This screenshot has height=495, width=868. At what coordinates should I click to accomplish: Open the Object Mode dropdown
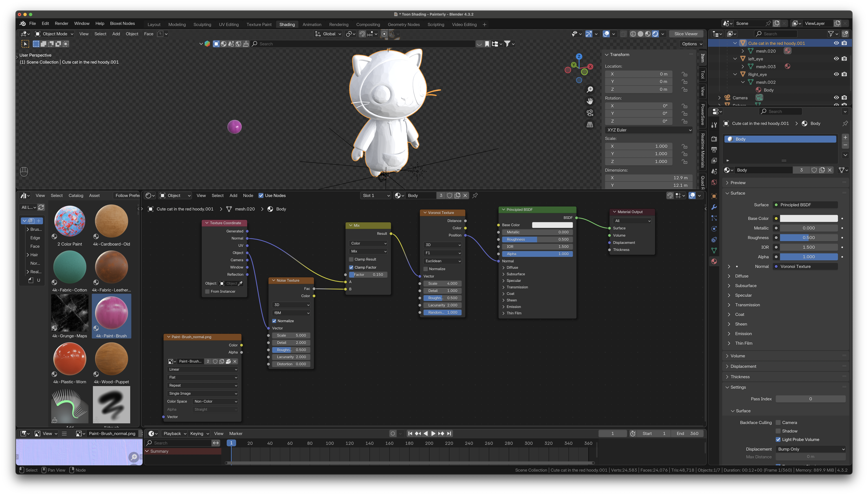[54, 34]
